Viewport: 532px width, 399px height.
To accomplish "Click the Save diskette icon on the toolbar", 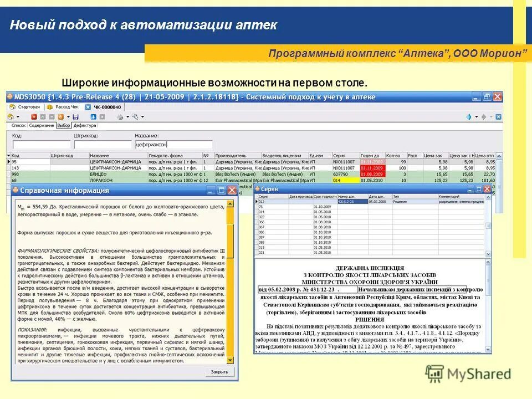I will (76, 117).
